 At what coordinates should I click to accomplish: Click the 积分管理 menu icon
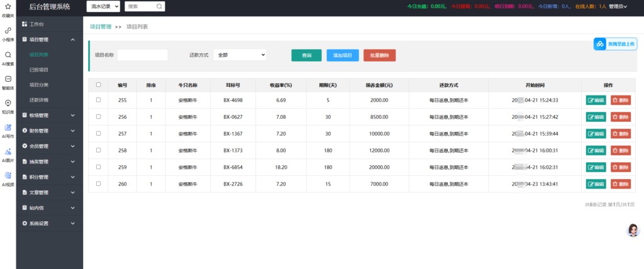tap(25, 177)
